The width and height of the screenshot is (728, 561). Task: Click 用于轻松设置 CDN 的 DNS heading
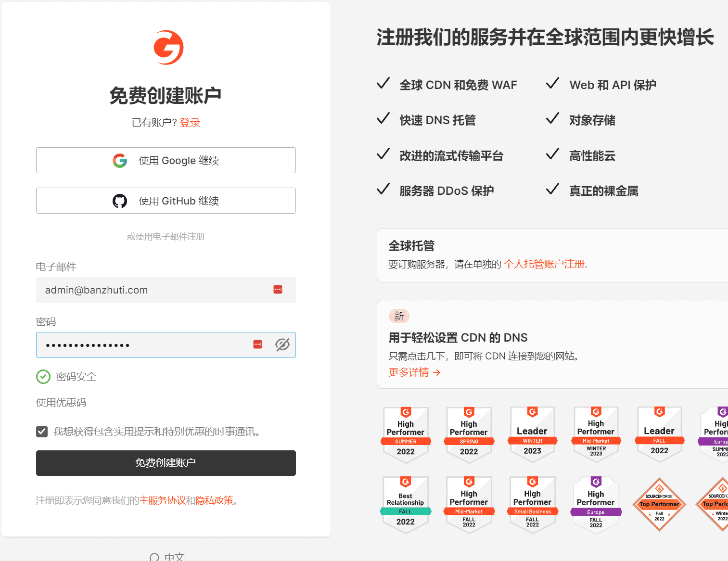pyautogui.click(x=458, y=338)
